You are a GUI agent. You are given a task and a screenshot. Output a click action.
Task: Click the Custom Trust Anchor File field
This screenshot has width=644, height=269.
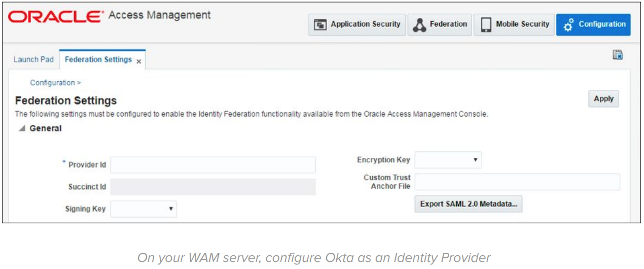(517, 182)
